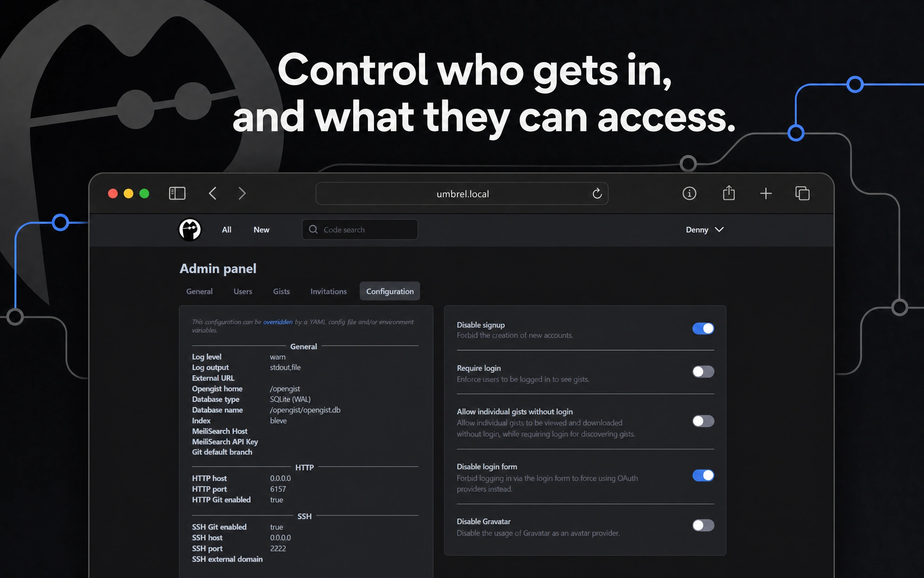Go back with the left arrow

[213, 194]
